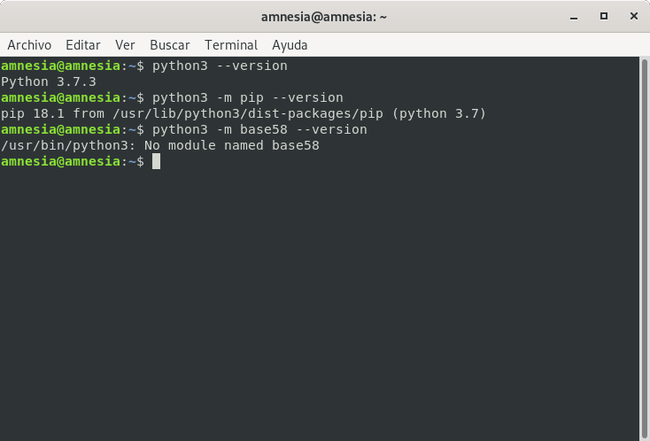Click the "python3 -m base58 --version" command
Image resolution: width=650 pixels, height=441 pixels.
[x=260, y=130]
